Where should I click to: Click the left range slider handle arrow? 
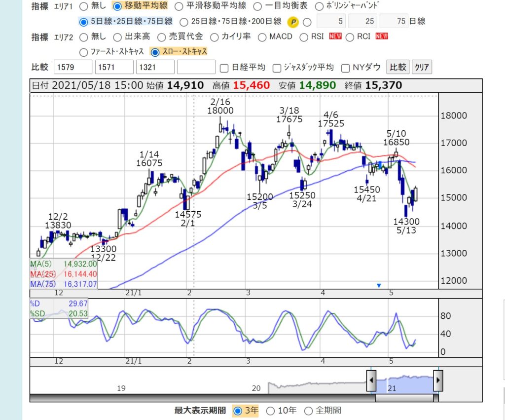(x=371, y=381)
